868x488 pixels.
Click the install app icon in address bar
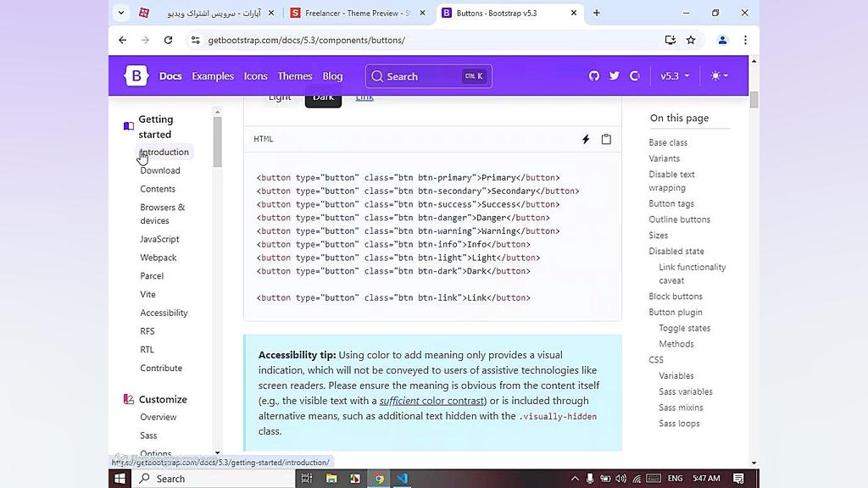pyautogui.click(x=670, y=40)
